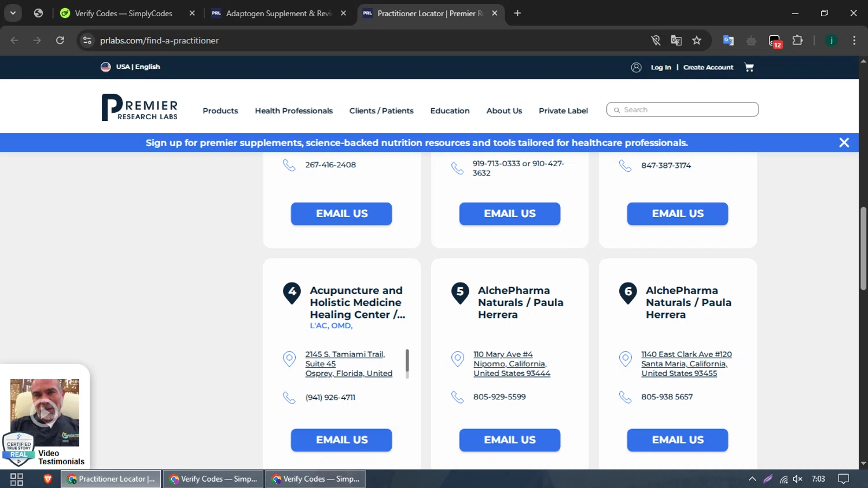Click the Certified True Story Real badge
Image resolution: width=868 pixels, height=488 pixels.
coord(19,449)
